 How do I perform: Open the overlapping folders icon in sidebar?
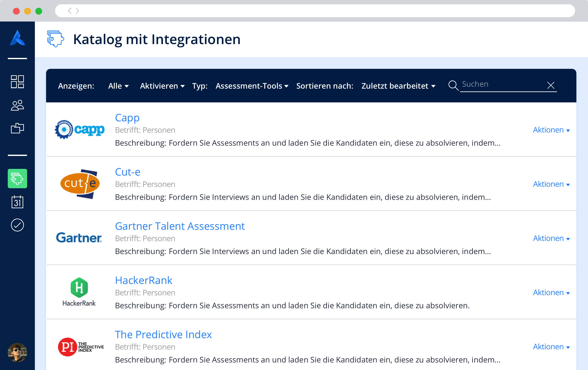coord(17,128)
